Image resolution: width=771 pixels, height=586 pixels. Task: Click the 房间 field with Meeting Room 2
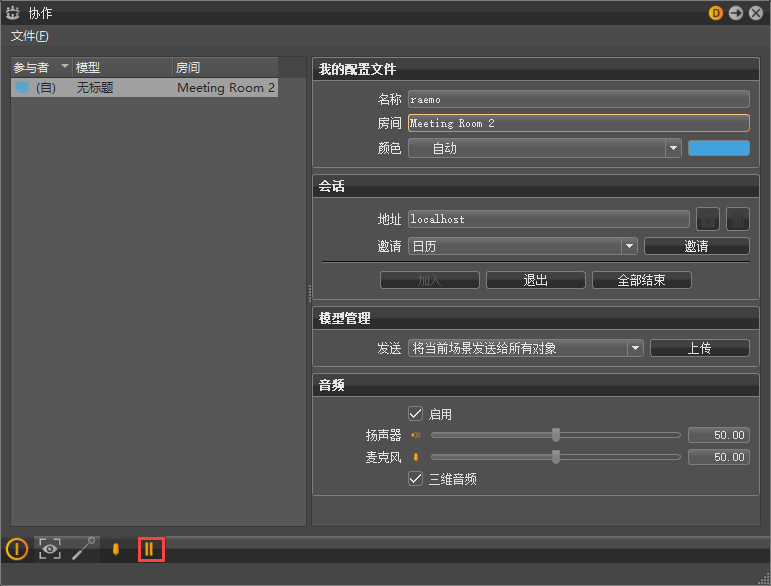coord(579,123)
